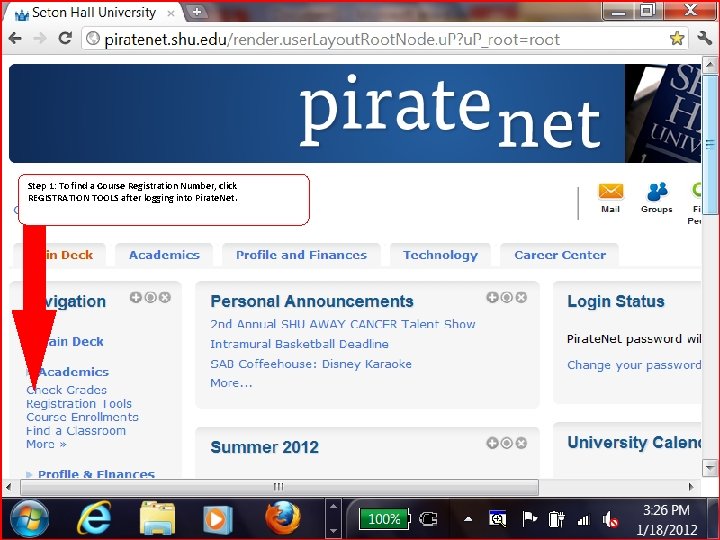Click the muted volume tray icon
720x540 pixels.
(610, 520)
